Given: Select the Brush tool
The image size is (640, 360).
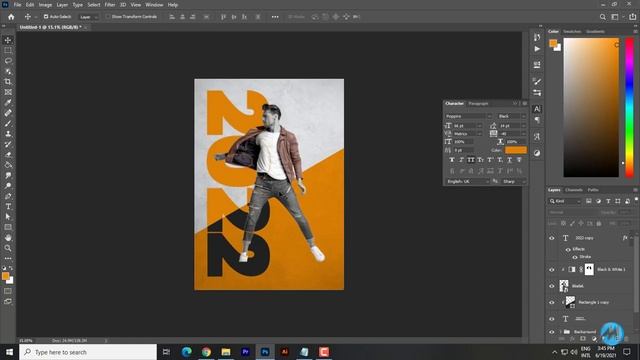Looking at the screenshot, I should click(8, 123).
